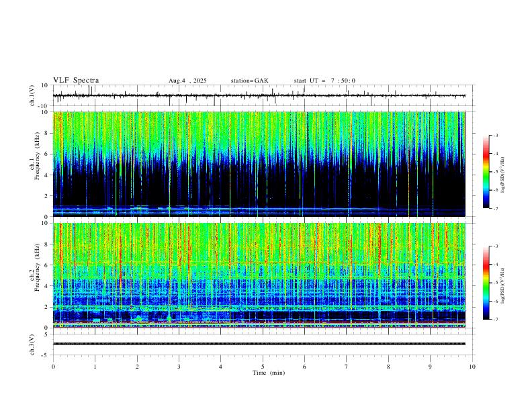Click the "ch.1(V)" axis label
The image size is (532, 411).
pos(32,95)
